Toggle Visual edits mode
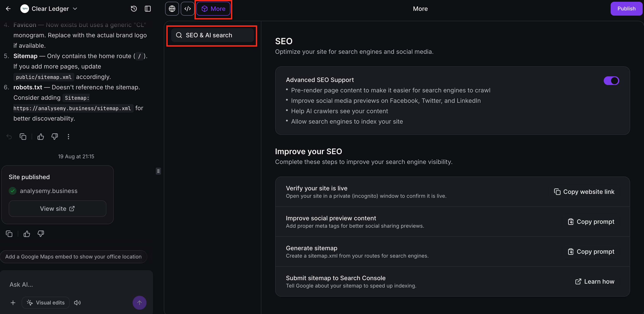 (46, 303)
